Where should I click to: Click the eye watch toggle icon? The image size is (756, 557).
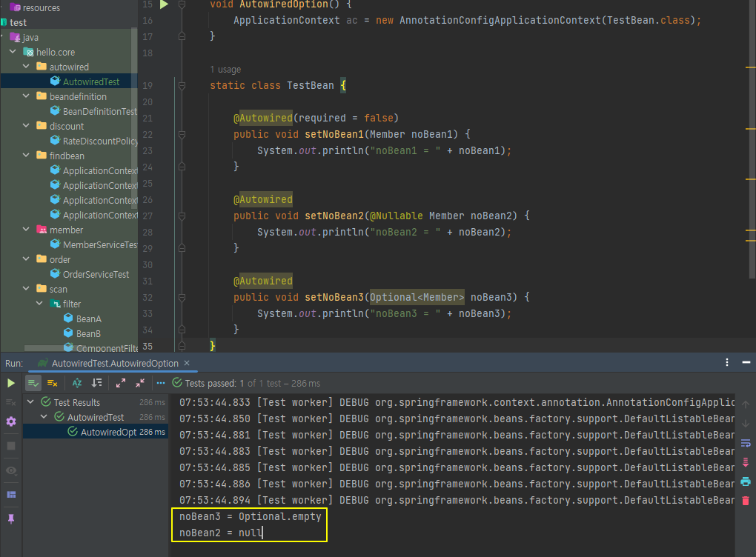pyautogui.click(x=11, y=471)
